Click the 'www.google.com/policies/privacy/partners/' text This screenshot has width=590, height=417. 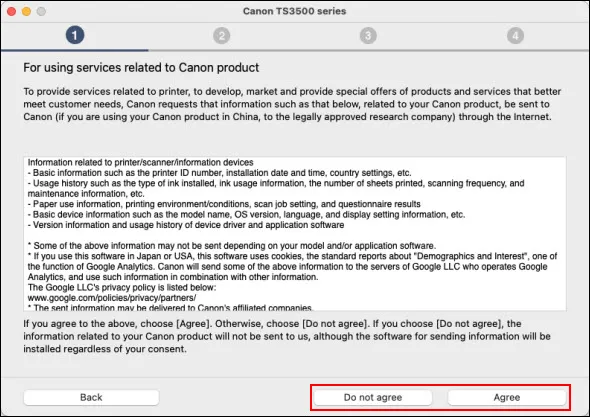[112, 298]
